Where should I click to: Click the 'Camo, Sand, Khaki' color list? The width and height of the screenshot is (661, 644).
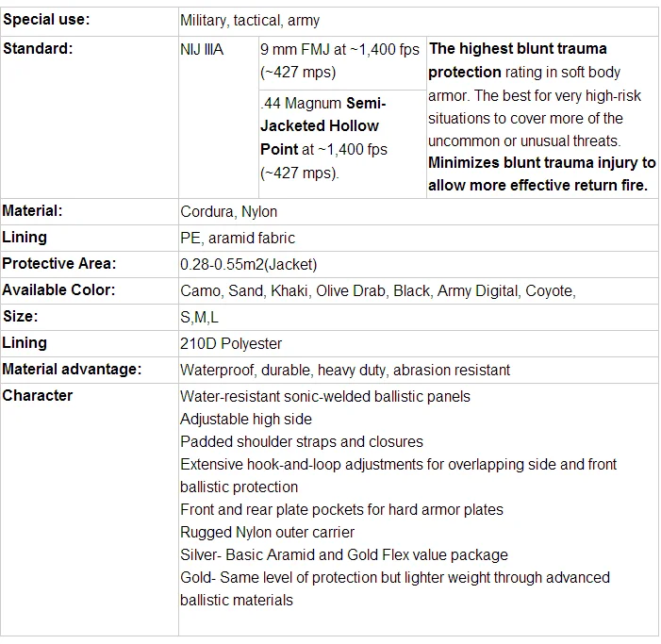point(378,290)
